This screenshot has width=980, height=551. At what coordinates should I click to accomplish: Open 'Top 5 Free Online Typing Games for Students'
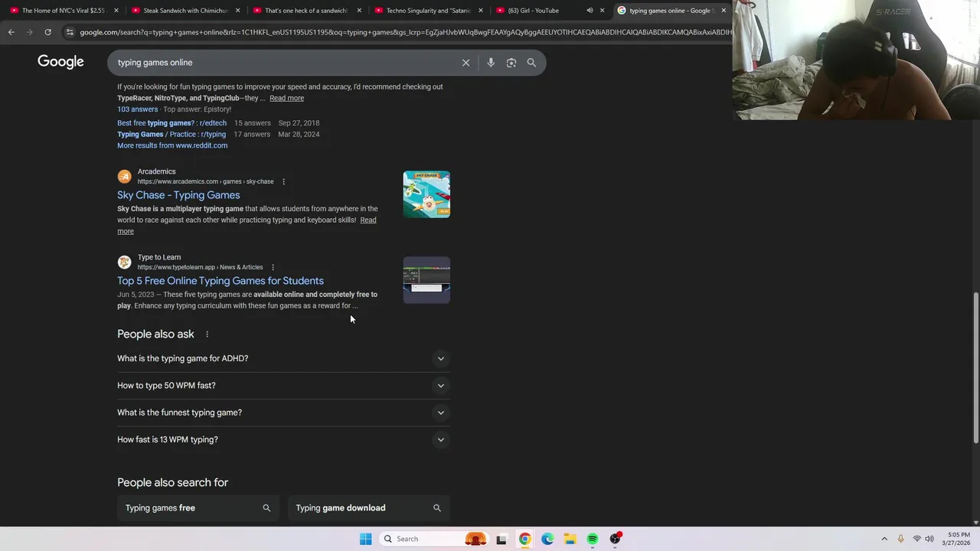(x=220, y=281)
